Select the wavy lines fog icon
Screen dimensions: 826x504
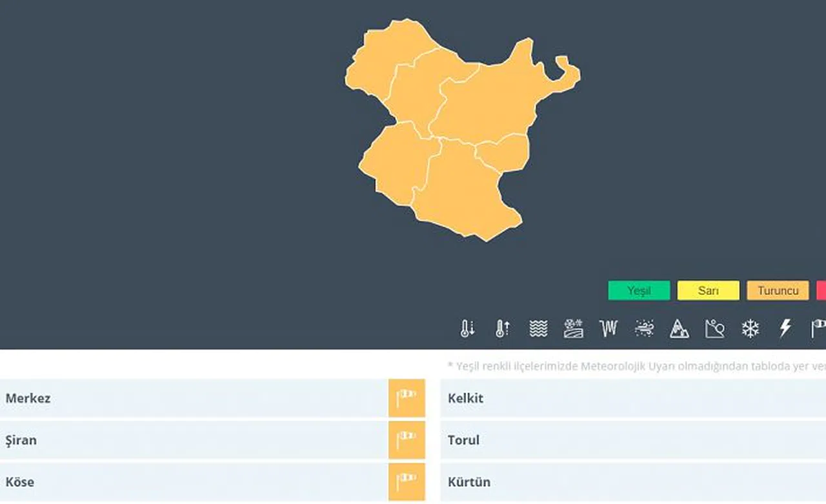point(538,328)
